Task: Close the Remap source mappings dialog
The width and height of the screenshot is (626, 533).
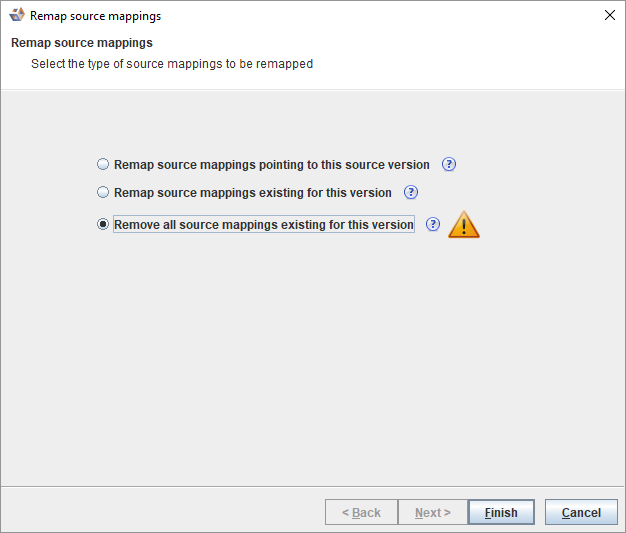Action: pyautogui.click(x=609, y=16)
